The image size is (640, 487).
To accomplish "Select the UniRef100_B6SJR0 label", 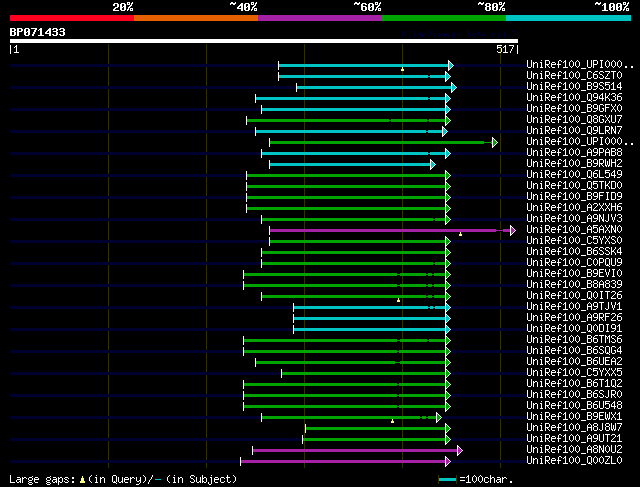I will click(574, 395).
